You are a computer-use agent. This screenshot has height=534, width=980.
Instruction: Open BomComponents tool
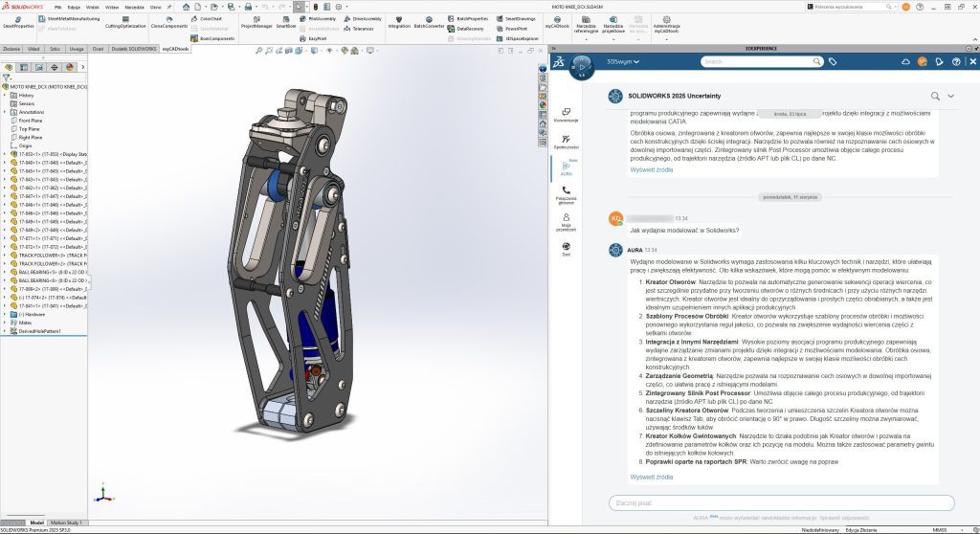(212, 38)
